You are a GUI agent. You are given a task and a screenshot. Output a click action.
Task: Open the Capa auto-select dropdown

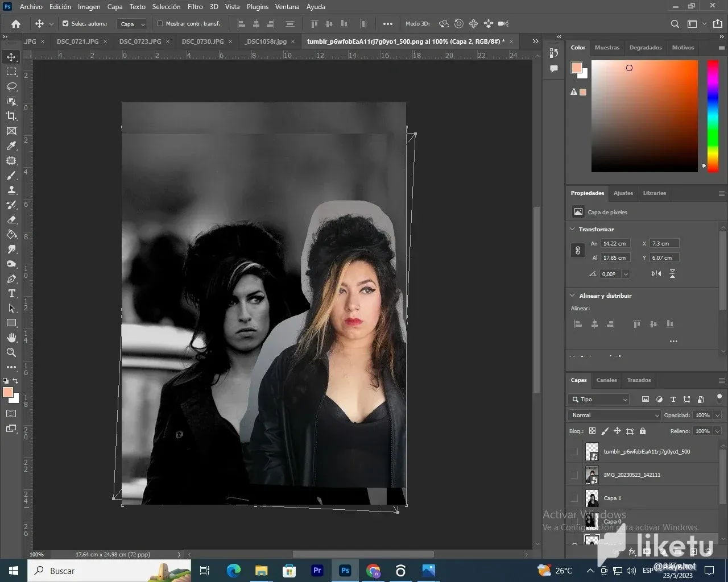[x=132, y=24]
